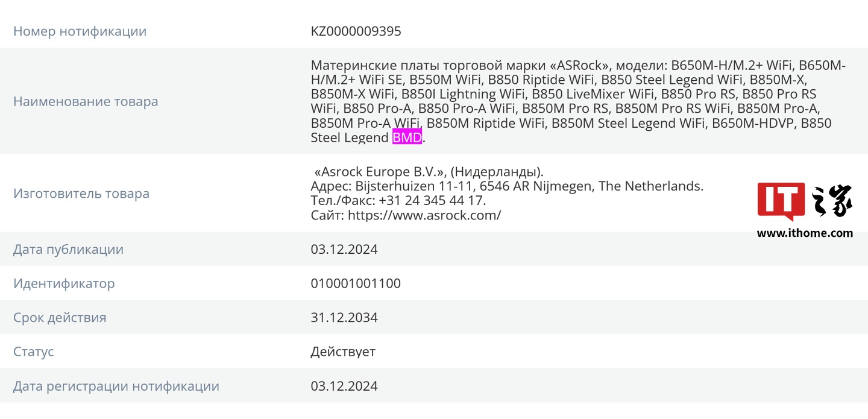Click the 'Дата регистрации нотификации' label
The image size is (868, 419).
[116, 386]
